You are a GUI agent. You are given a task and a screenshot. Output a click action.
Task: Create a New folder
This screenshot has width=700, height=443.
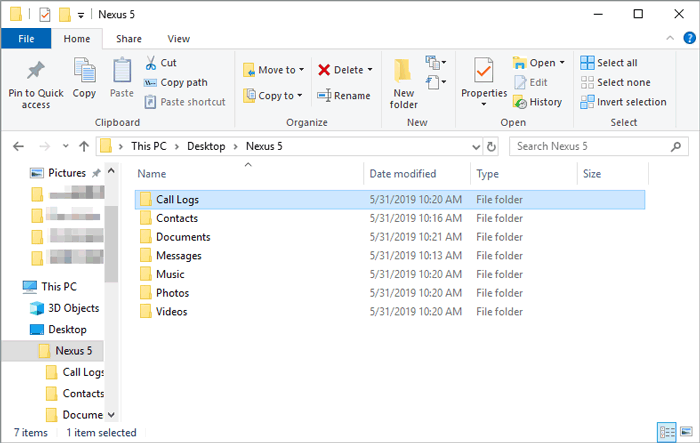click(x=404, y=84)
